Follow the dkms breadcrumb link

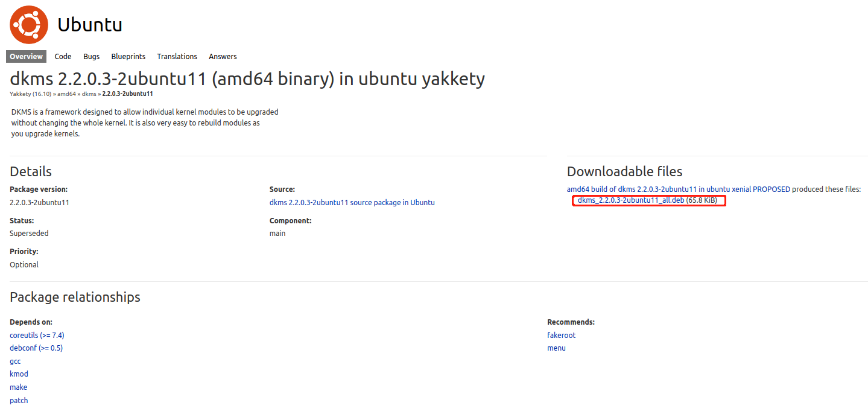click(89, 94)
